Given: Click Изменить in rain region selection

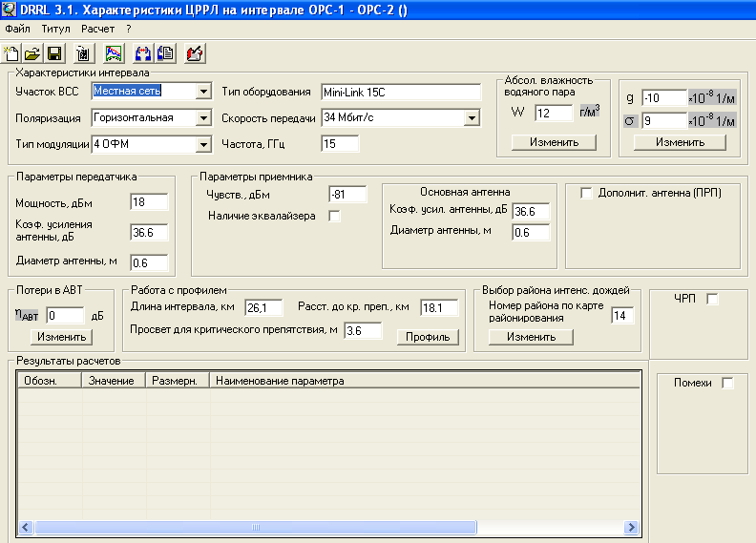Looking at the screenshot, I should (531, 337).
